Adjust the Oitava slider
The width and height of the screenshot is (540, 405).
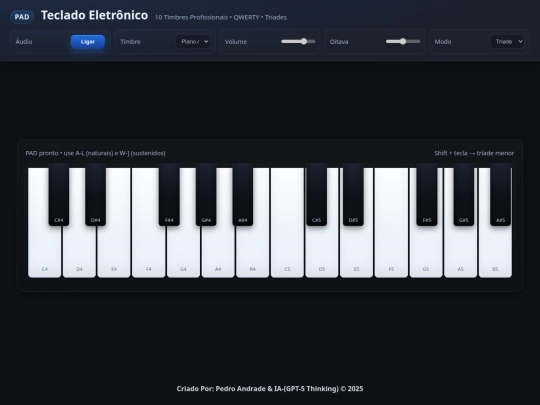click(x=403, y=42)
